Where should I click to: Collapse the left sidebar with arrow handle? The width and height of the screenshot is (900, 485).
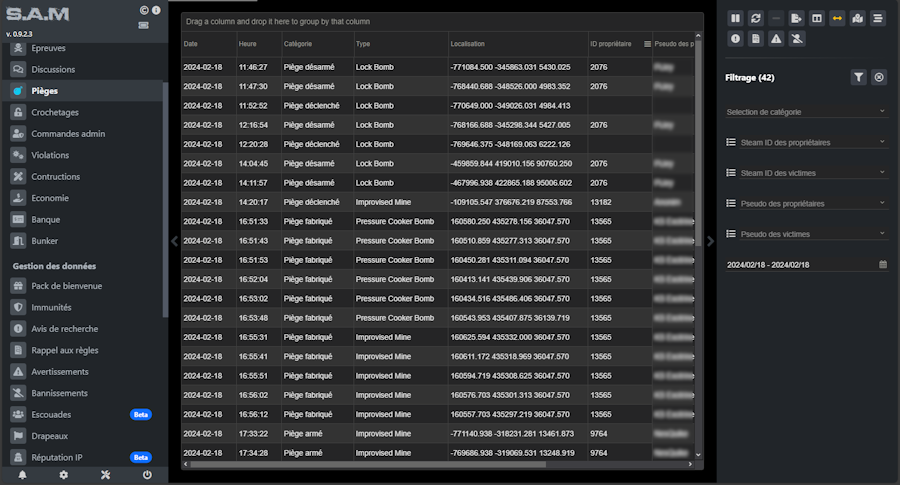(x=175, y=241)
